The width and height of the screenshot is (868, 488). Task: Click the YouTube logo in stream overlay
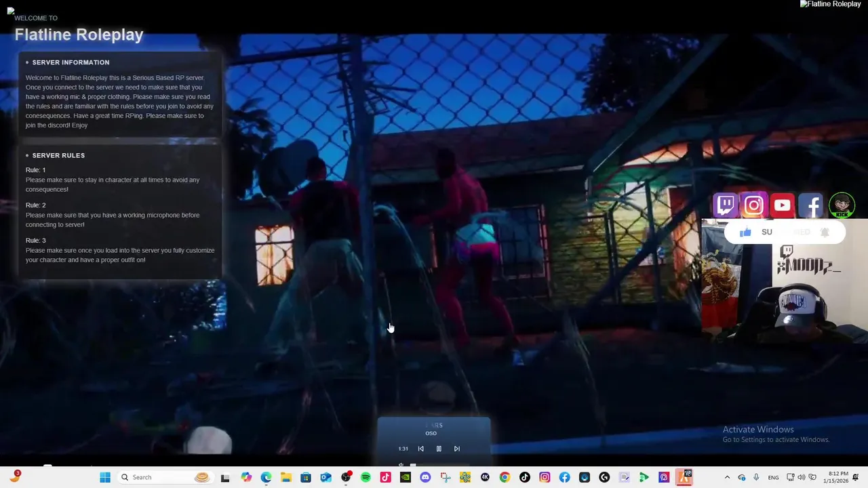click(782, 205)
